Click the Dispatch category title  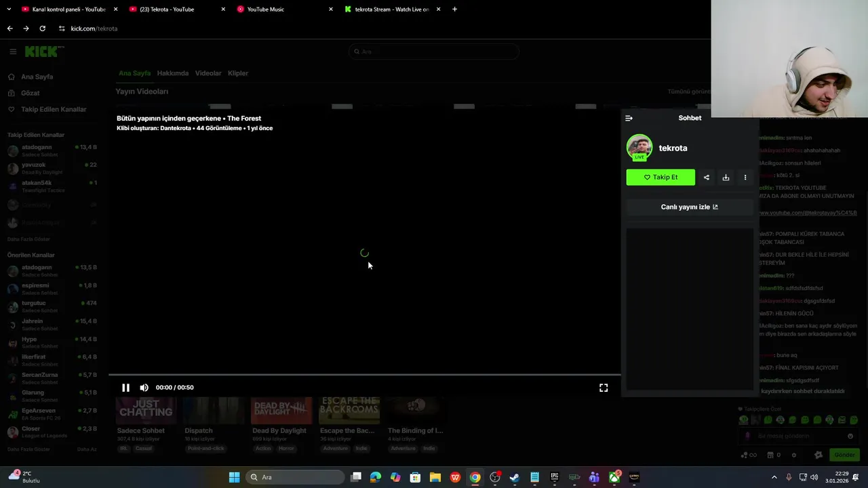pos(199,430)
